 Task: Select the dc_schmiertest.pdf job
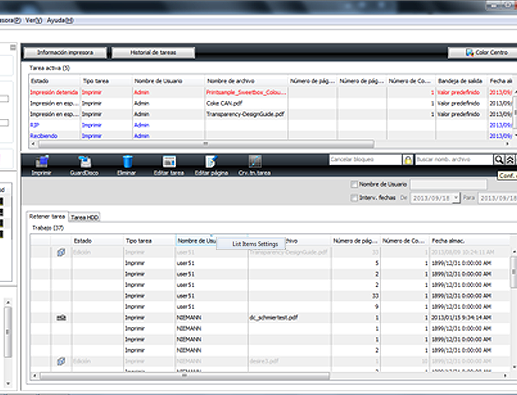pyautogui.click(x=271, y=318)
